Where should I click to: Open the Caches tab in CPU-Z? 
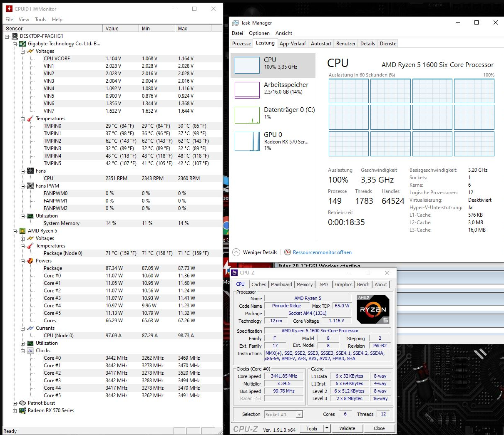(x=258, y=284)
